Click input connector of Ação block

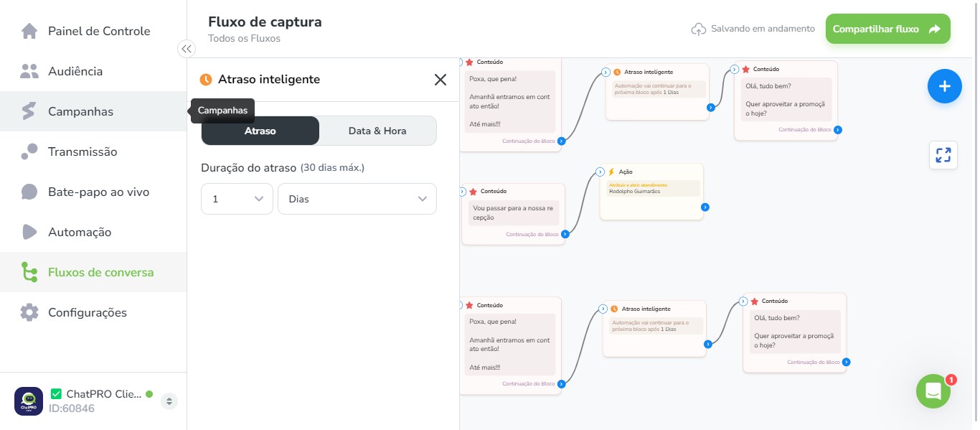(600, 172)
